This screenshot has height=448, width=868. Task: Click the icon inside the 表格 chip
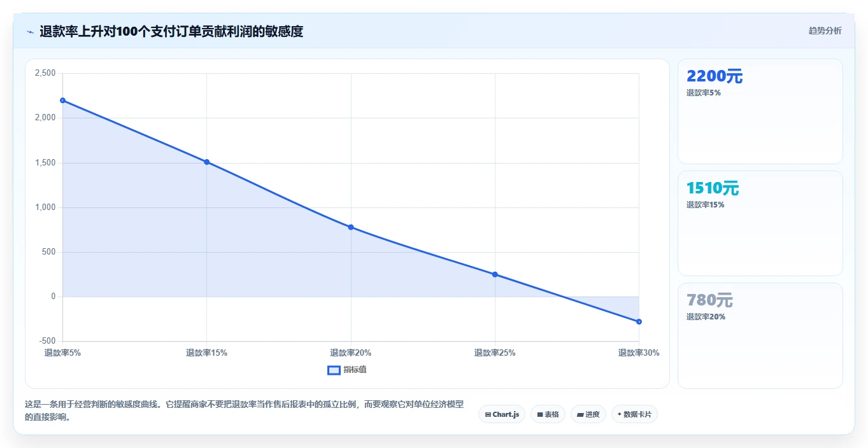coord(540,414)
